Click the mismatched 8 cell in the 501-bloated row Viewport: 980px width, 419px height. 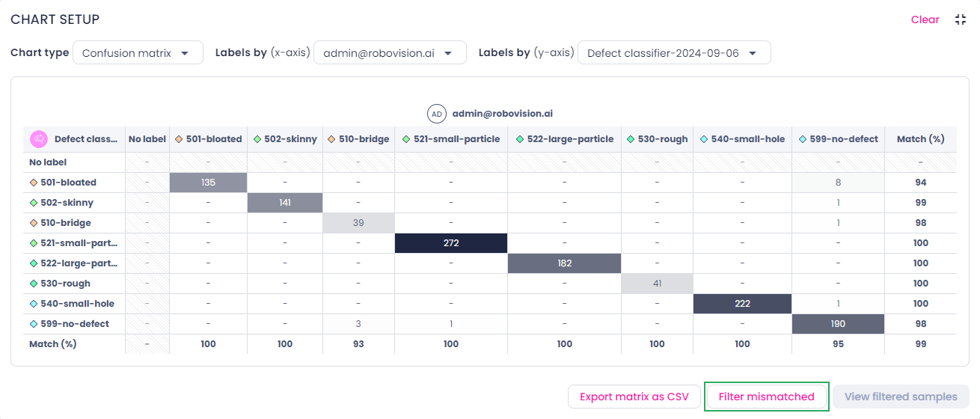pos(839,183)
